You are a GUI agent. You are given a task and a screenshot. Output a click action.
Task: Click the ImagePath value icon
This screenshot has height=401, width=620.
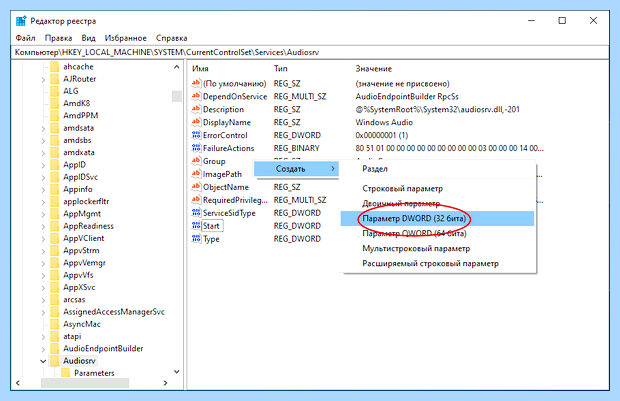(x=196, y=174)
